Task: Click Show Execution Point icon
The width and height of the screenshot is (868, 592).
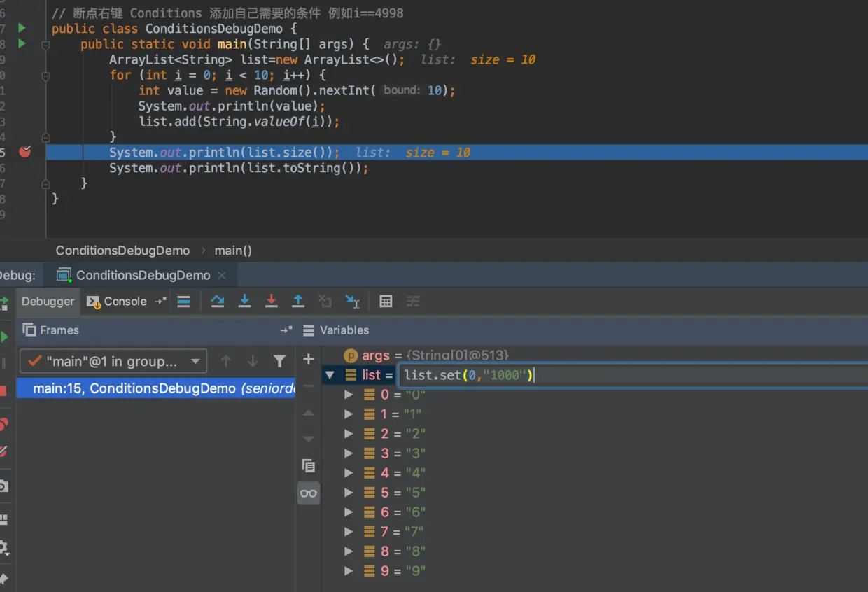Action: (183, 302)
